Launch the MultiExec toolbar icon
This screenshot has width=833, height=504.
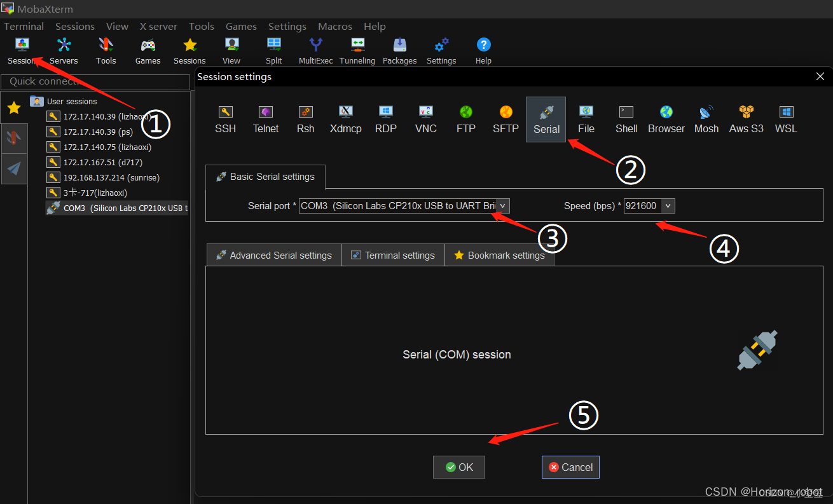(316, 51)
